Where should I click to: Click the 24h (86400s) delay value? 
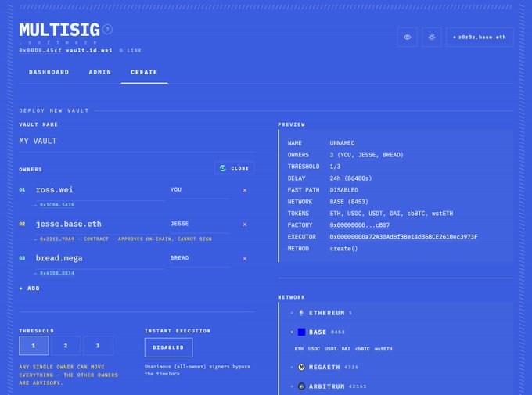tap(350, 178)
